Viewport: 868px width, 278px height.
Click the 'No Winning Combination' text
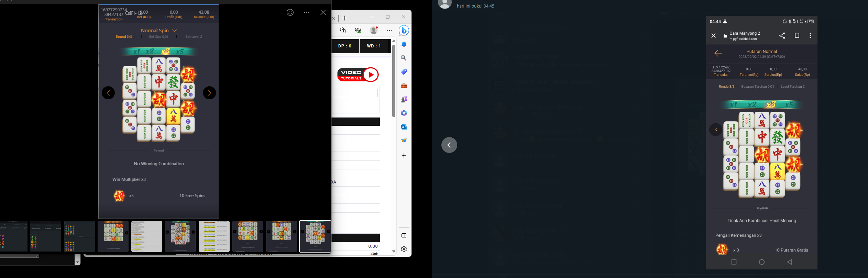point(159,164)
